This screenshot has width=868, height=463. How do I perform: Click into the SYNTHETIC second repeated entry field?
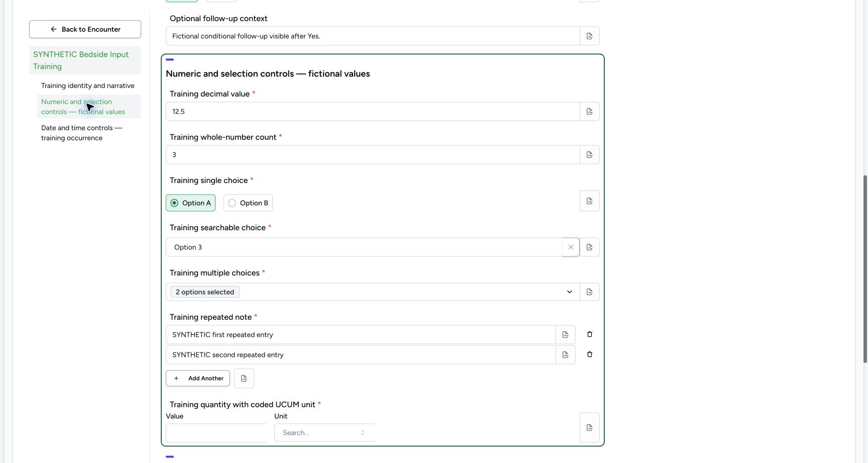coord(361,355)
